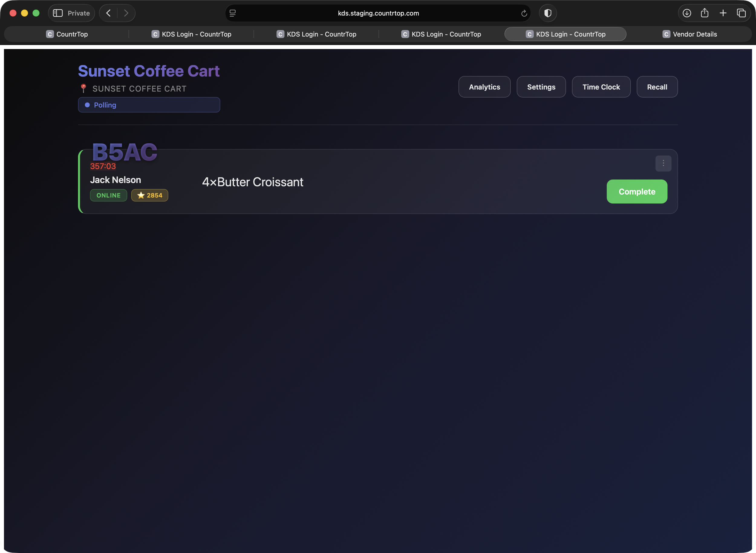Click the red pin icon beside Sunset Coffee Cart
This screenshot has width=756, height=553.
click(83, 88)
